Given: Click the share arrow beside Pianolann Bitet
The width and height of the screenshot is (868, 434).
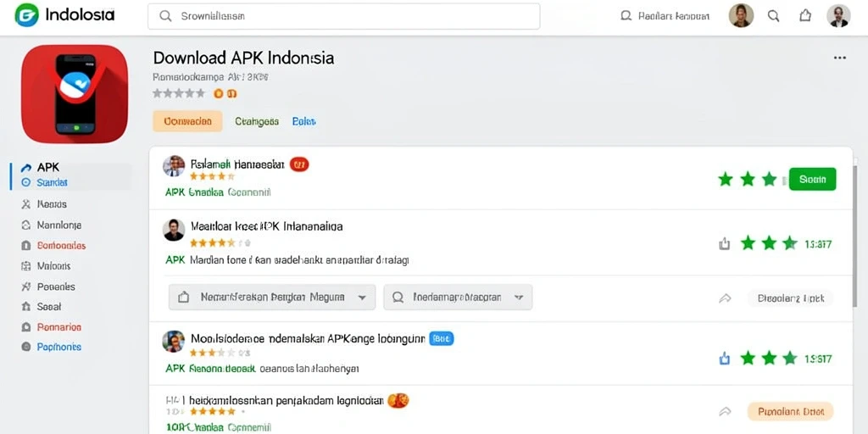Looking at the screenshot, I should 725,411.
